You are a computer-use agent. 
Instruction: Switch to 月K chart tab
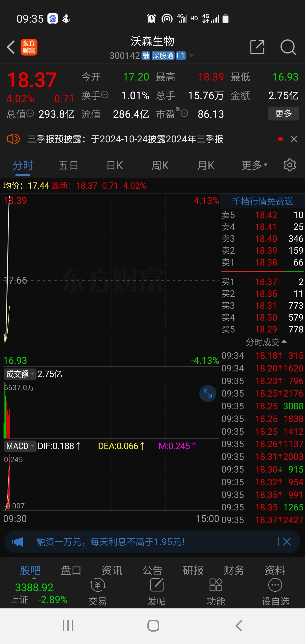point(206,166)
